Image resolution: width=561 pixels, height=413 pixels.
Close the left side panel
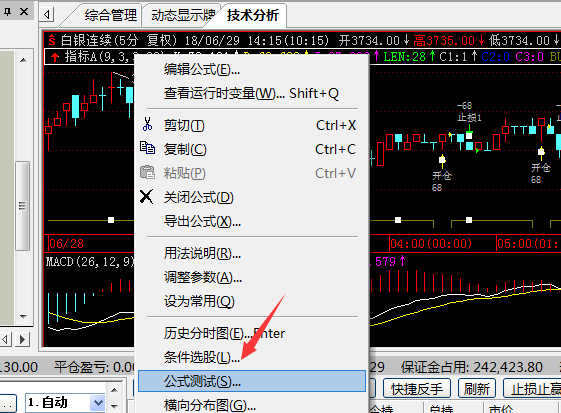(24, 12)
